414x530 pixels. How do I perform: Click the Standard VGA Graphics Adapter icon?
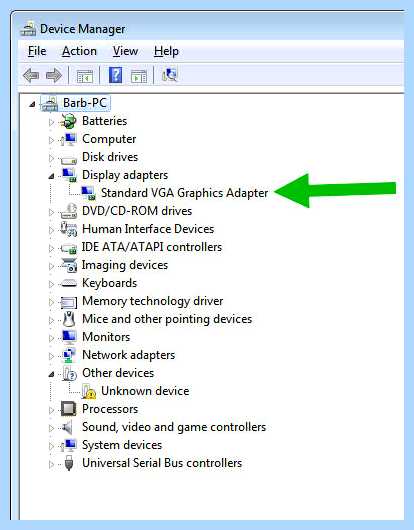point(88,193)
